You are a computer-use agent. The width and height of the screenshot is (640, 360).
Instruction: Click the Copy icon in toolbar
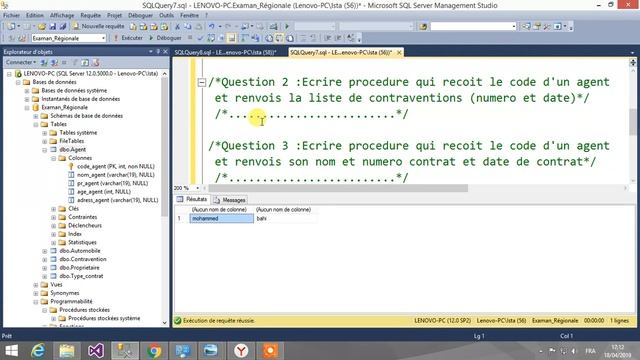(x=188, y=27)
